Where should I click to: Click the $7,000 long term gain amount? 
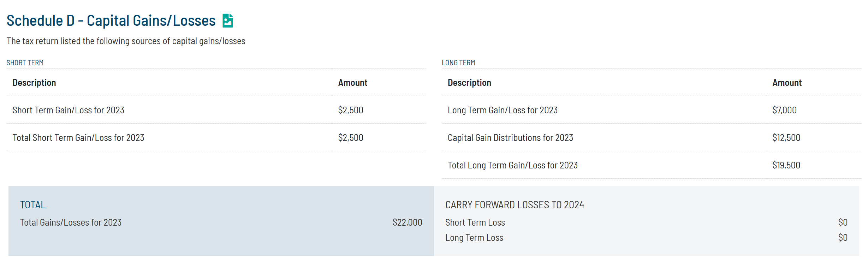[x=784, y=110]
